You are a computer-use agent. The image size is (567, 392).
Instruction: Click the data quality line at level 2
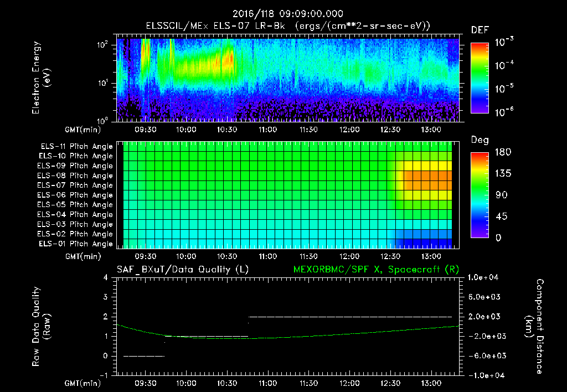350,317
